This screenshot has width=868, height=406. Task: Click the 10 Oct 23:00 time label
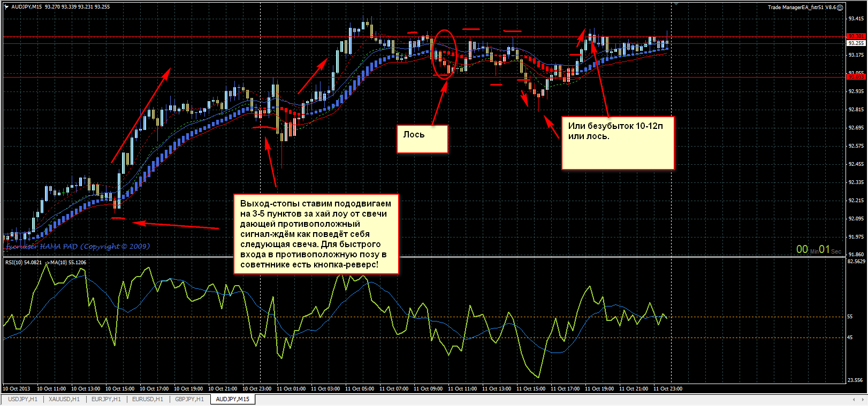257,389
